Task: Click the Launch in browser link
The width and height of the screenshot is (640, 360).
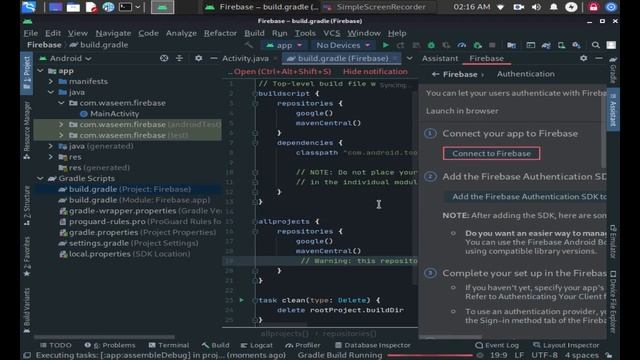Action: tap(462, 111)
